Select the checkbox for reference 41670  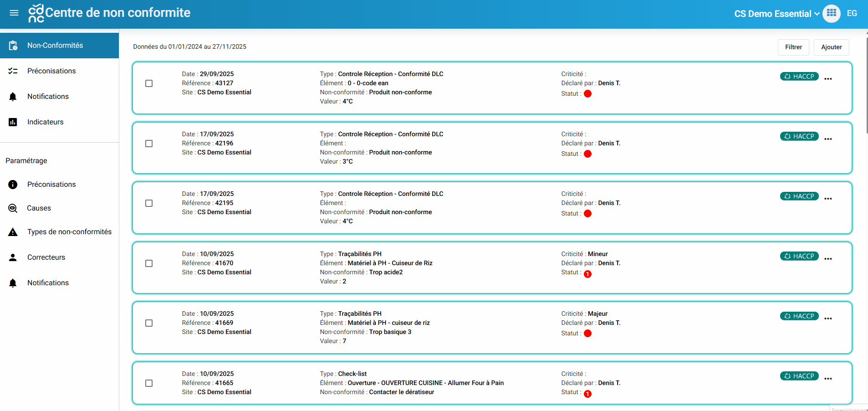point(149,263)
